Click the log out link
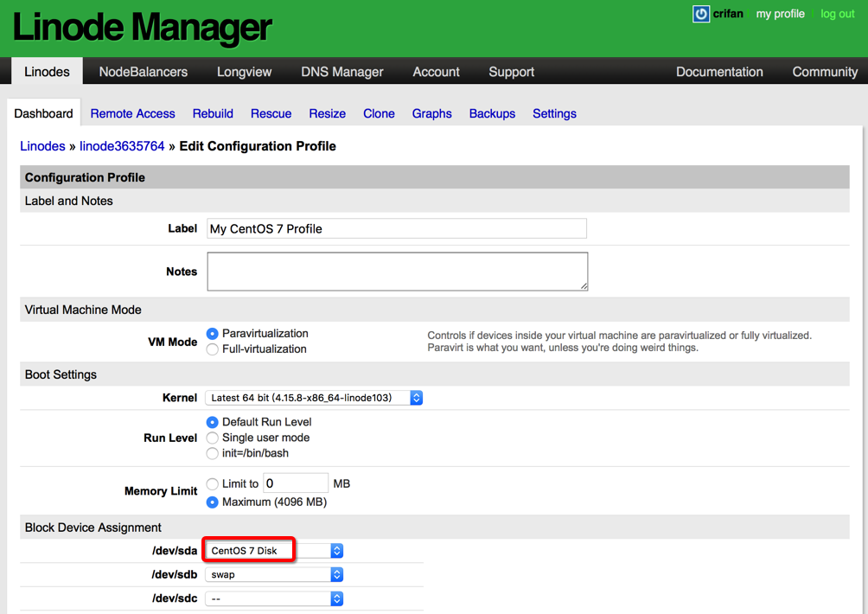This screenshot has height=614, width=868. click(838, 14)
